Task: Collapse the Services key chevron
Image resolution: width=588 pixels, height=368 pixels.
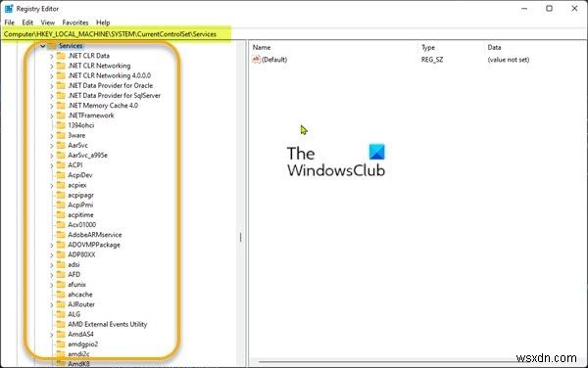Action: 43,46
